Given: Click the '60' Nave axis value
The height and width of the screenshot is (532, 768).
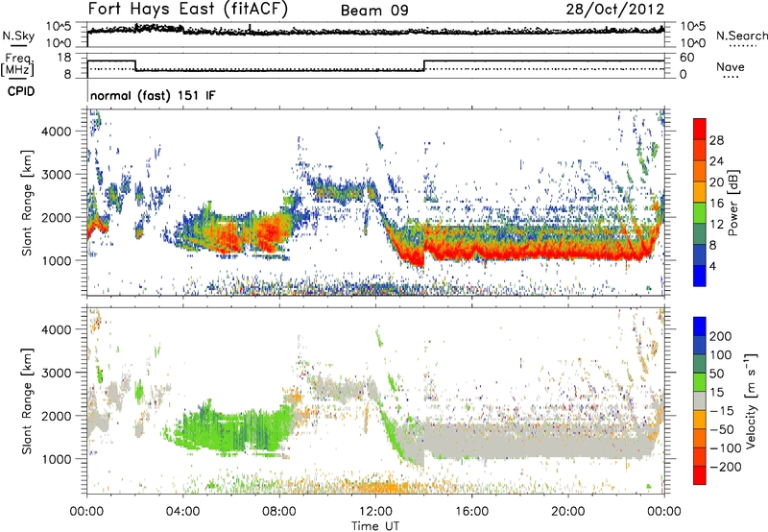Looking at the screenshot, I should [686, 58].
